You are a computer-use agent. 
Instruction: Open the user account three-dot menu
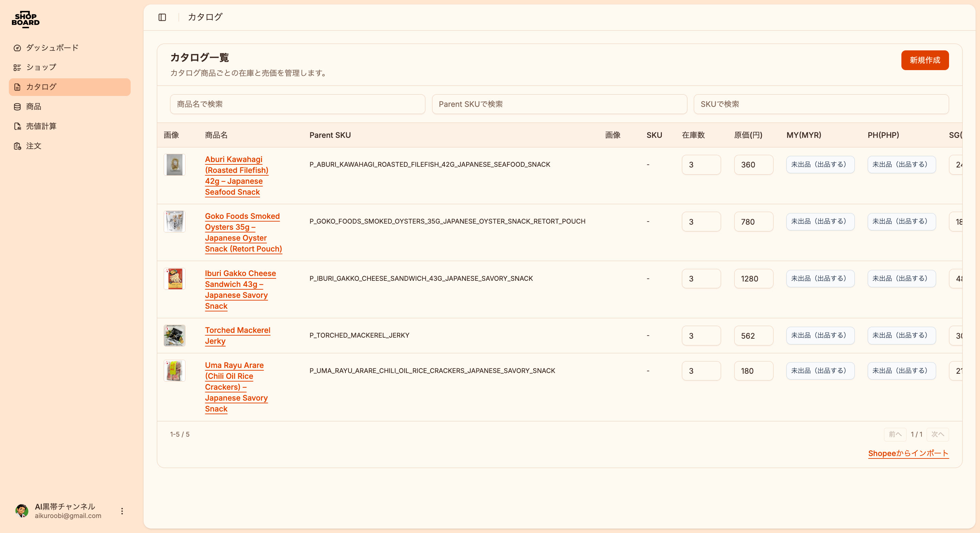click(x=122, y=511)
